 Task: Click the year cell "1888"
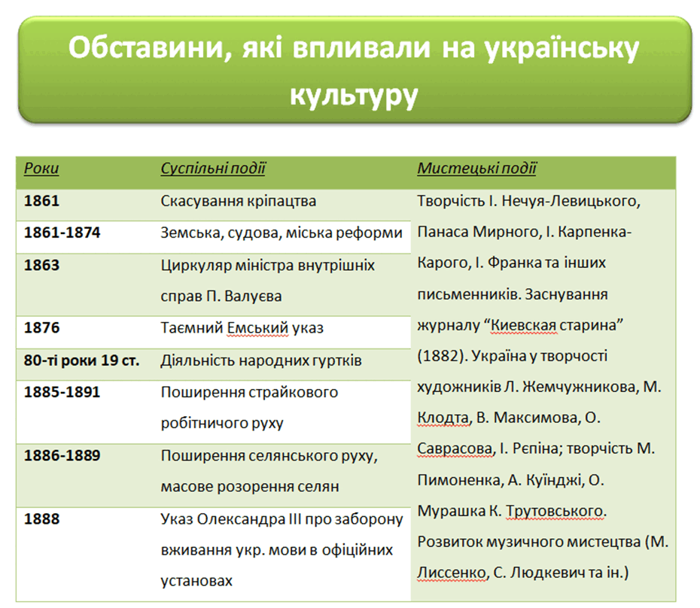(41, 518)
